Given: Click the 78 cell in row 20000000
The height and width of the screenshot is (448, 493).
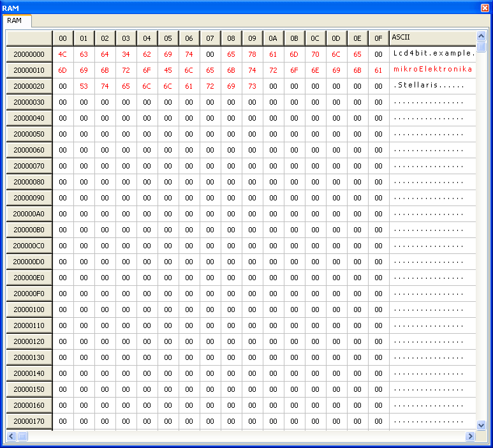Looking at the screenshot, I should (x=252, y=54).
